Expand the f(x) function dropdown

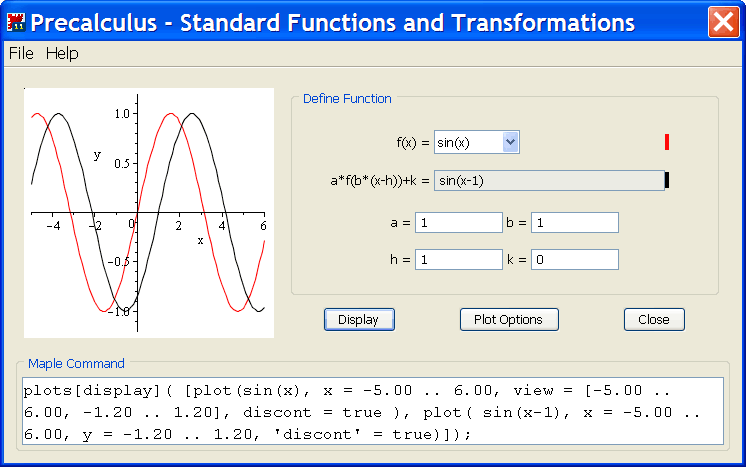[x=510, y=142]
